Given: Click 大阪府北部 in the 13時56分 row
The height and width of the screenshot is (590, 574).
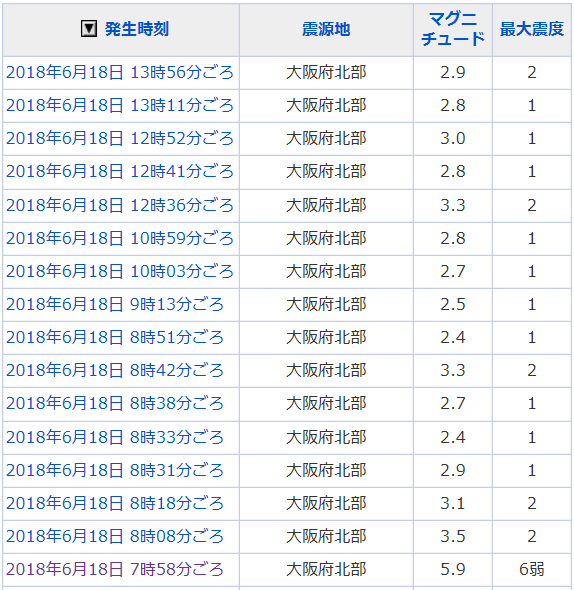Looking at the screenshot, I should click(x=326, y=72).
